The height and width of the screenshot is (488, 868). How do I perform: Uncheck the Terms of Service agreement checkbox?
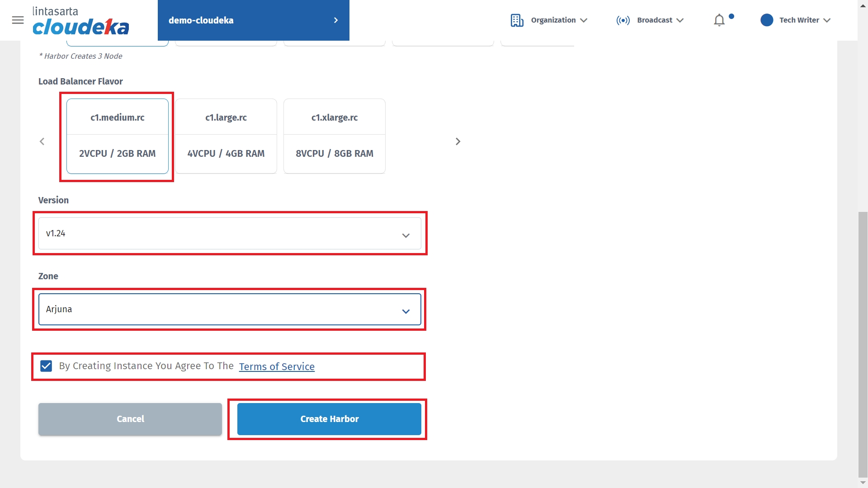[x=46, y=366]
